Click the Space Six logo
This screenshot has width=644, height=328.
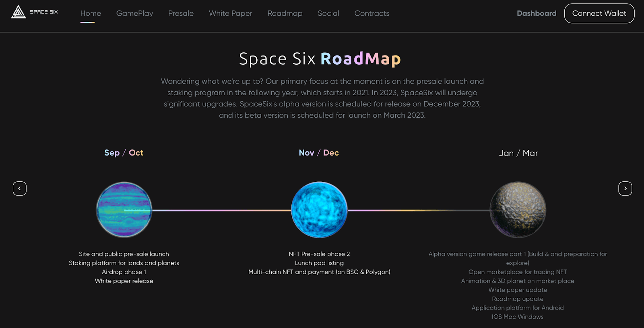(x=34, y=12)
